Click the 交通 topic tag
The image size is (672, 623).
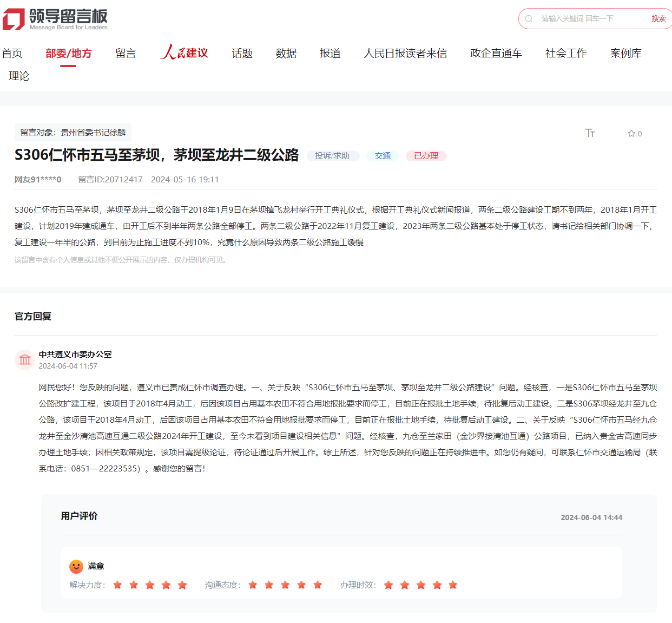coord(382,155)
